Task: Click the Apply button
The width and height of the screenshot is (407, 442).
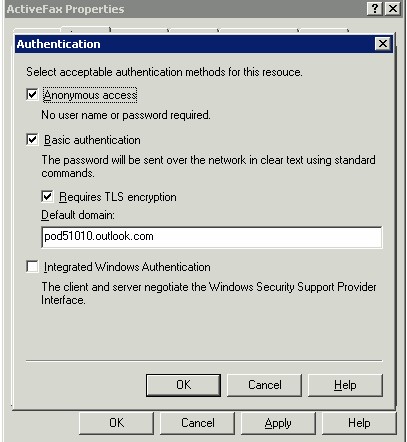Action: coord(278,423)
